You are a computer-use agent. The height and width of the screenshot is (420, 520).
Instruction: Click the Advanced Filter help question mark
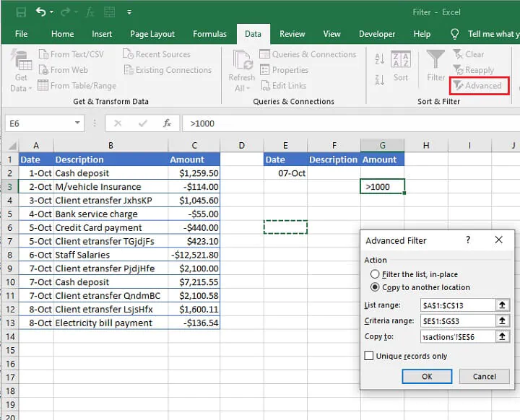[x=468, y=240]
